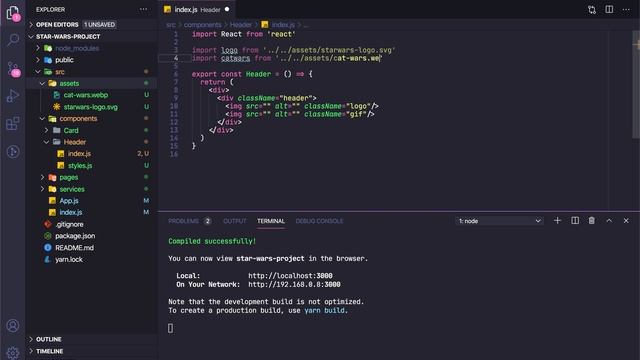Open yarn.lock file
640x360 pixels.
point(69,259)
